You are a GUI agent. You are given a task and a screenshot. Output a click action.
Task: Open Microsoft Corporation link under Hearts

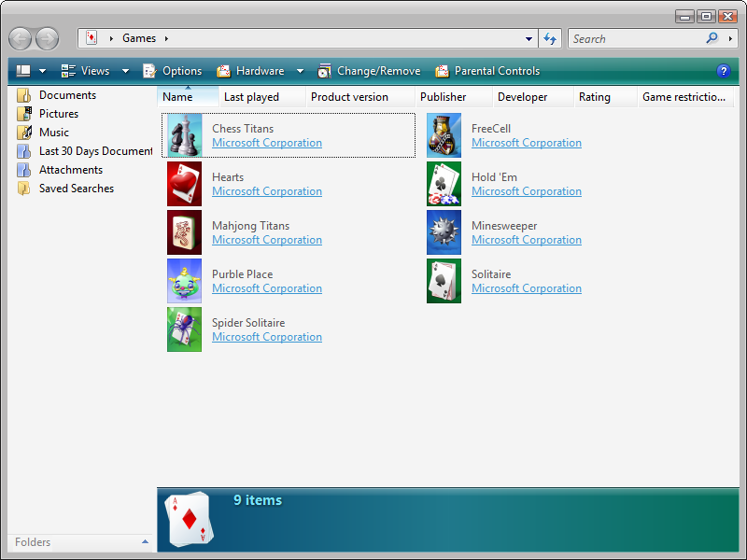267,191
